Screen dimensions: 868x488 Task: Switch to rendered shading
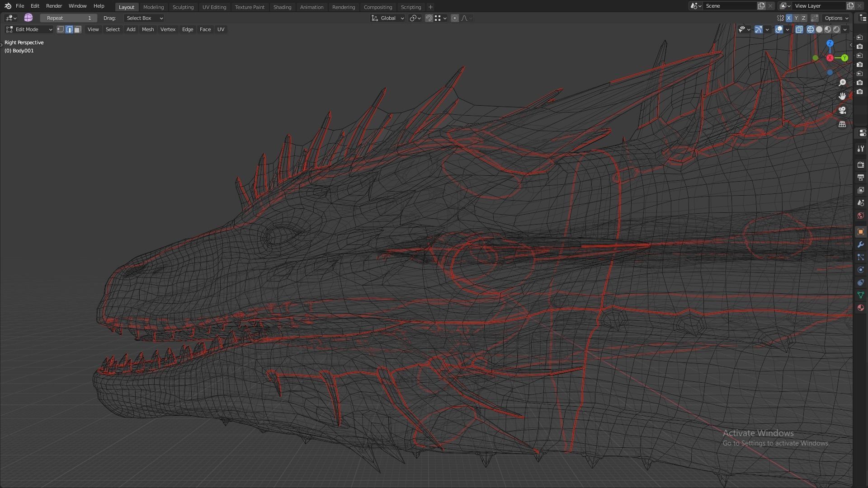[x=836, y=29]
